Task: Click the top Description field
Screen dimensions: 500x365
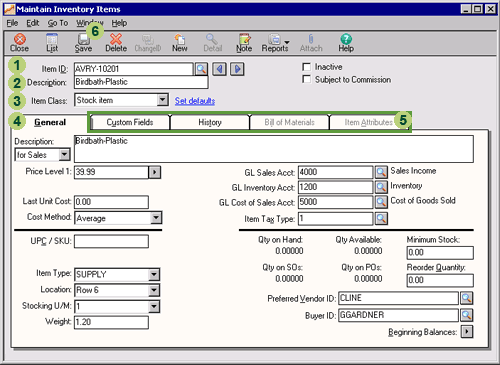Action: [141, 82]
